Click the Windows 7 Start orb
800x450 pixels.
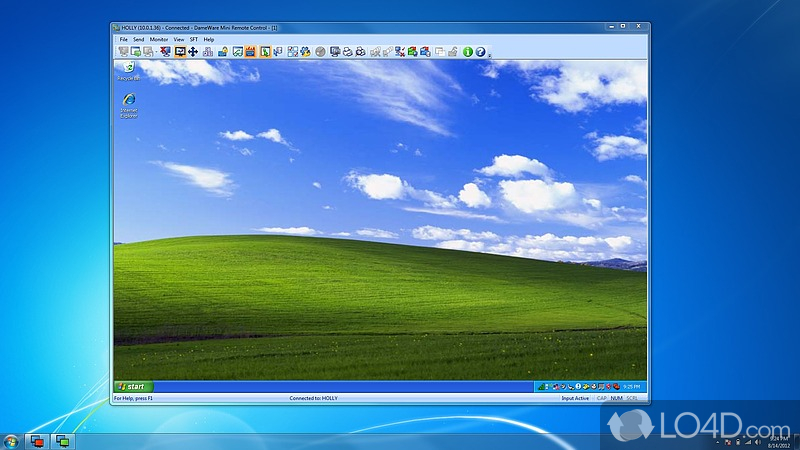(x=12, y=440)
